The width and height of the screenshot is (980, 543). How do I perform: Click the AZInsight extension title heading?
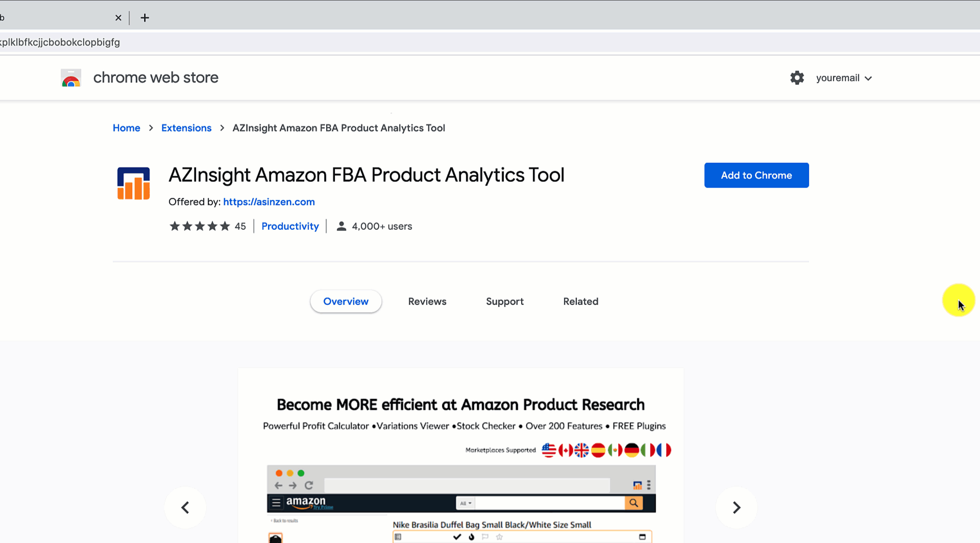[366, 175]
